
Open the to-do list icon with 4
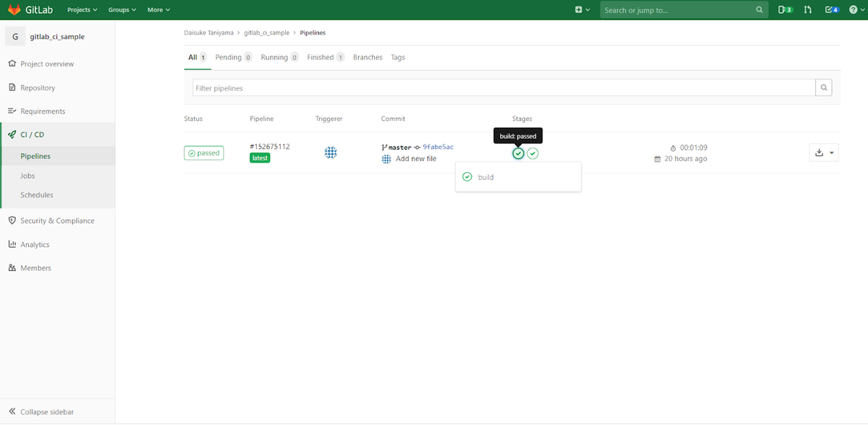(832, 10)
